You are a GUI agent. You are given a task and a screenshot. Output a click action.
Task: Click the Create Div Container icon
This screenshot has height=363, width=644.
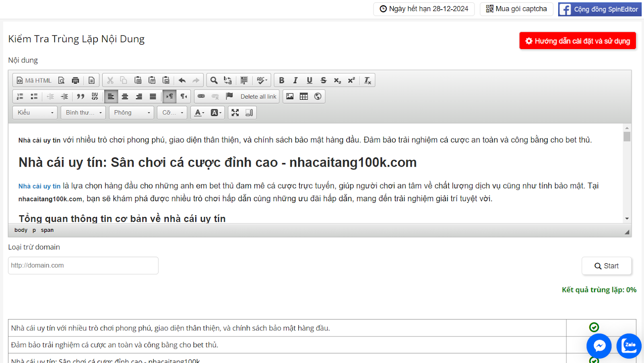[95, 97]
